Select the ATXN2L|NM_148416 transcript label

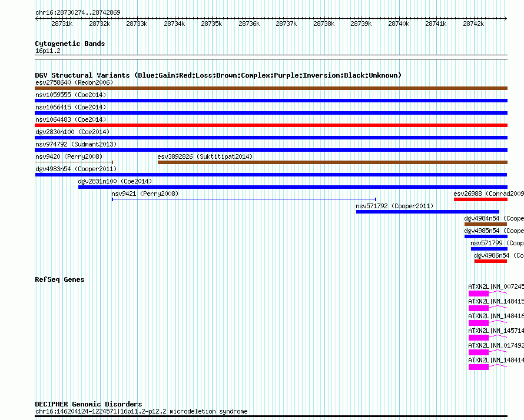[x=496, y=316]
